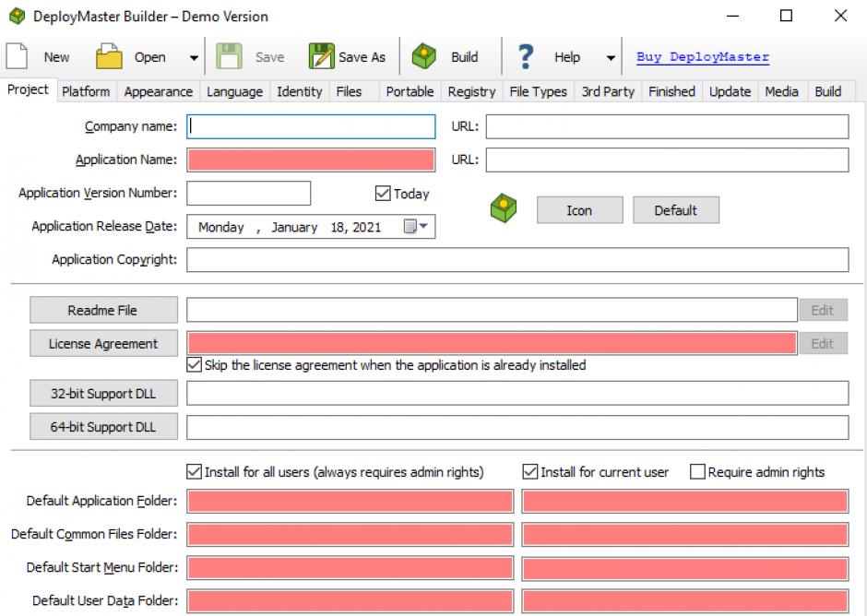Uncheck the Today checkbox

(383, 193)
